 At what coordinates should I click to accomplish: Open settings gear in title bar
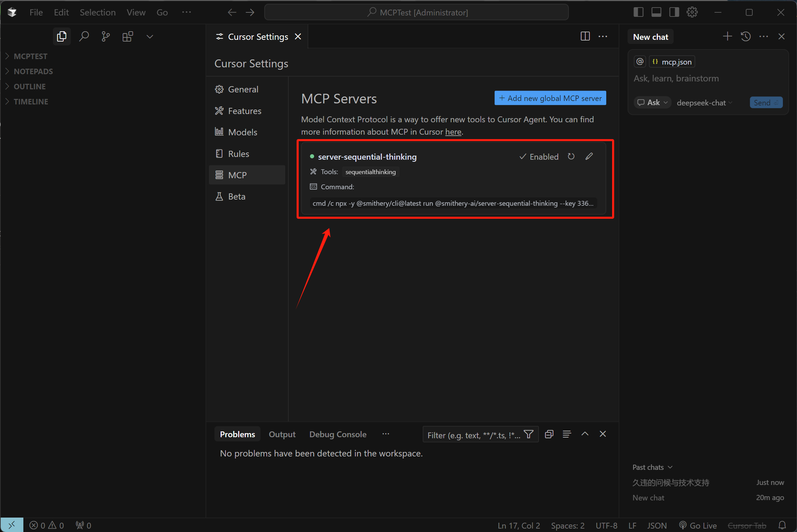point(692,12)
